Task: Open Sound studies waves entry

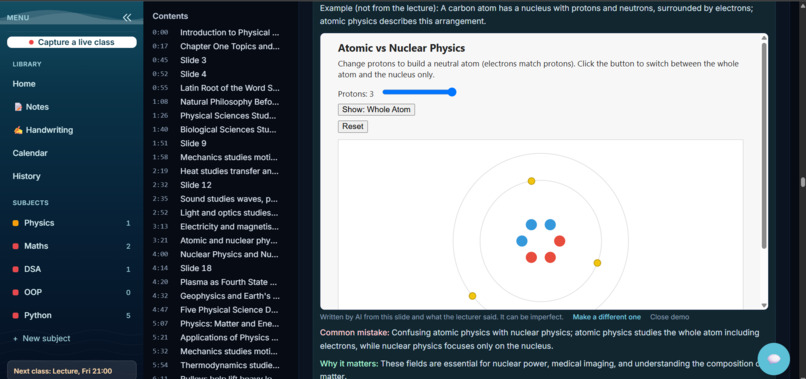Action: [x=216, y=199]
